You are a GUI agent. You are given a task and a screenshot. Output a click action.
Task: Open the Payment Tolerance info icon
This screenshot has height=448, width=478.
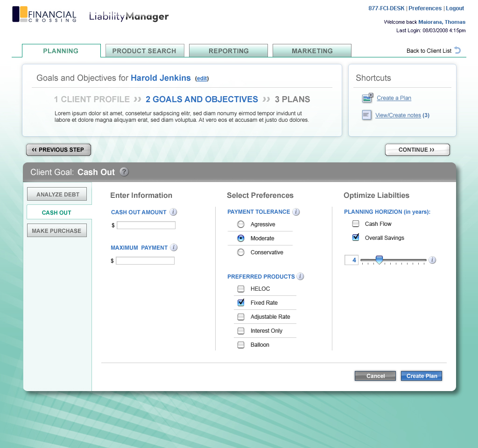tap(296, 212)
